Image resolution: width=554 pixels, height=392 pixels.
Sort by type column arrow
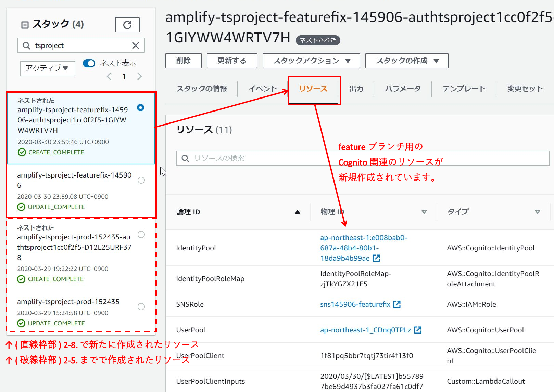point(538,212)
